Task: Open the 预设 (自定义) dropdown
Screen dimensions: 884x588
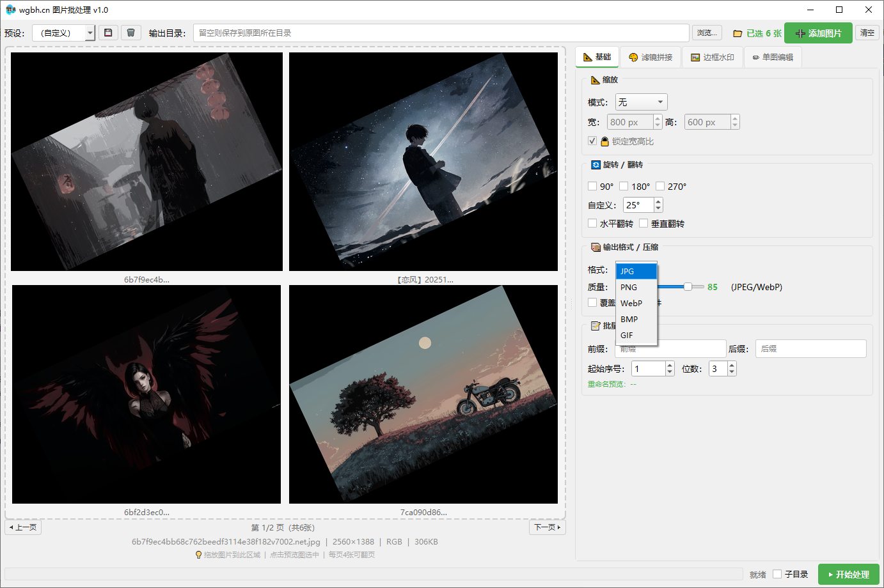Action: [x=63, y=33]
